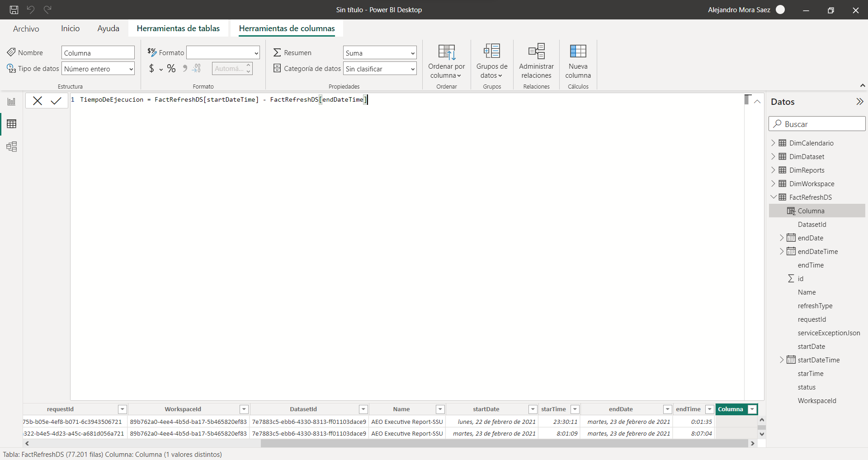
Task: Open Grupos de datos button
Action: click(x=491, y=61)
